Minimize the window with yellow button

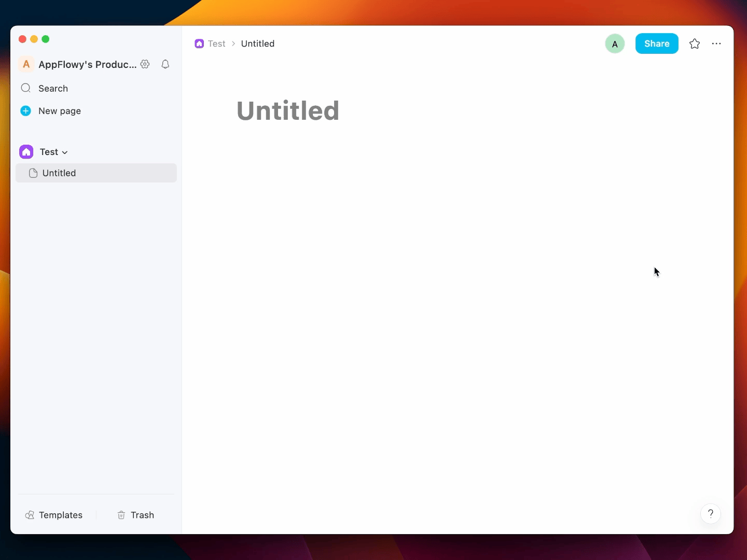pos(34,39)
